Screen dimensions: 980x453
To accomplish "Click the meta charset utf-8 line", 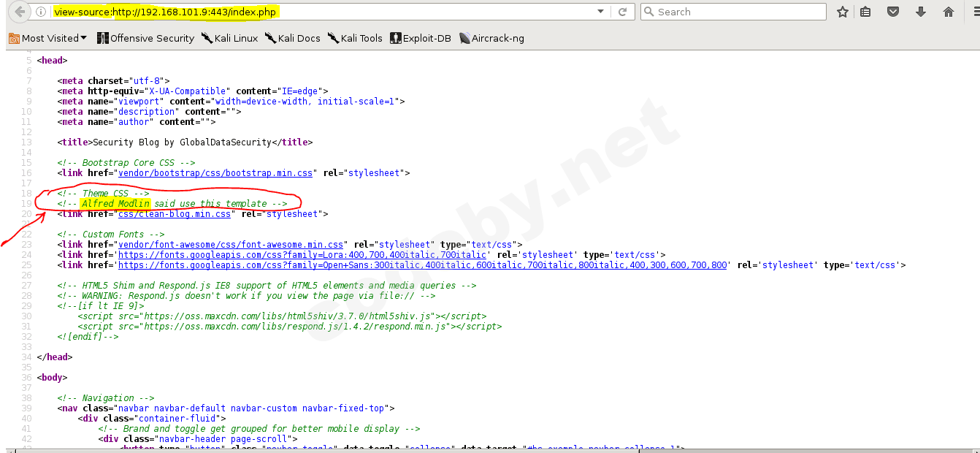I will [114, 81].
